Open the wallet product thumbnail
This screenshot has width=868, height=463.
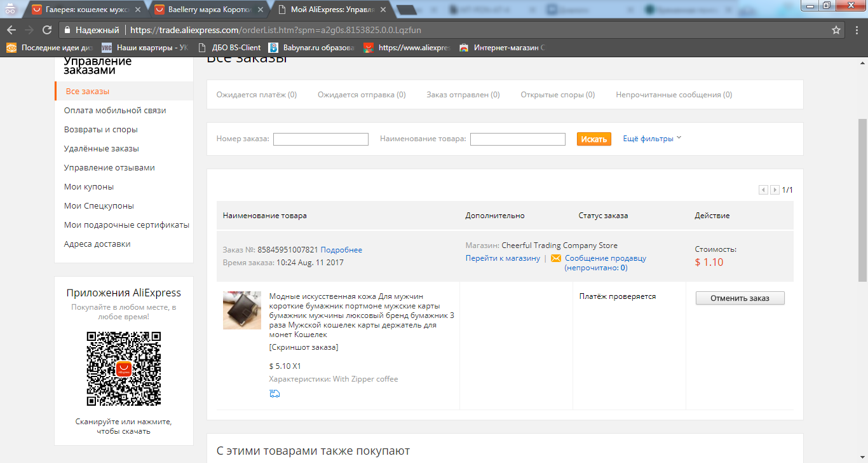[242, 310]
